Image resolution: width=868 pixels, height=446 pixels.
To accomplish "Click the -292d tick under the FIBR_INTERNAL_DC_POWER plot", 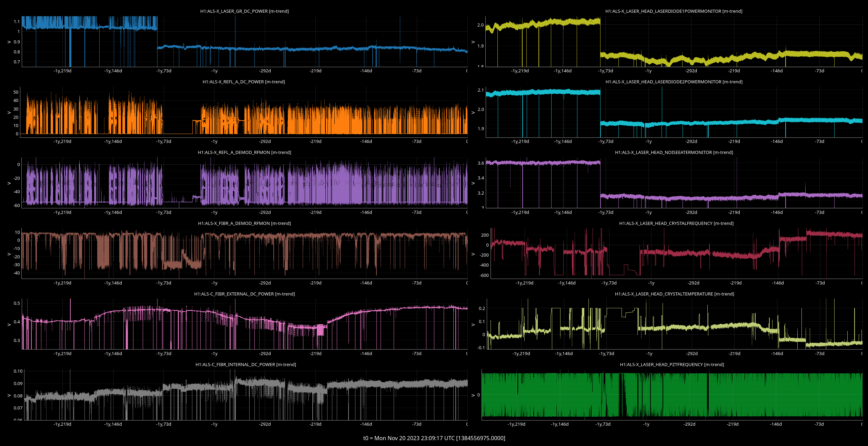I will (265, 424).
